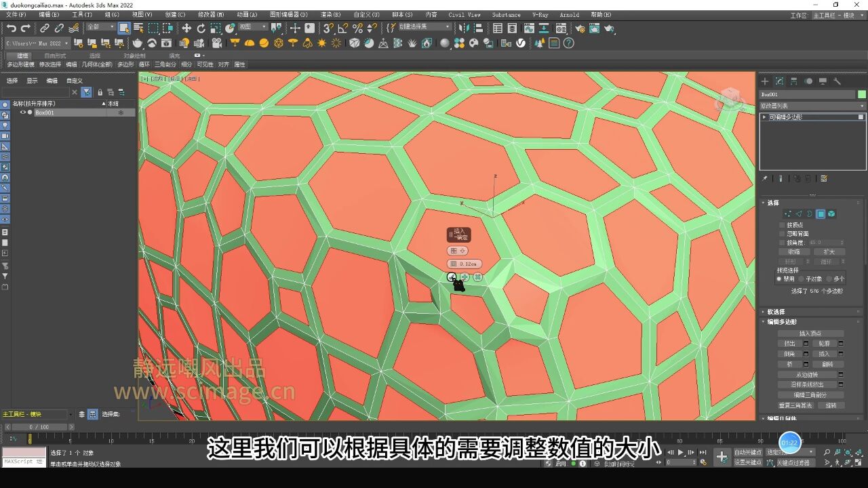868x488 pixels.
Task: Open settings box beside 挤出 button
Action: point(806,344)
